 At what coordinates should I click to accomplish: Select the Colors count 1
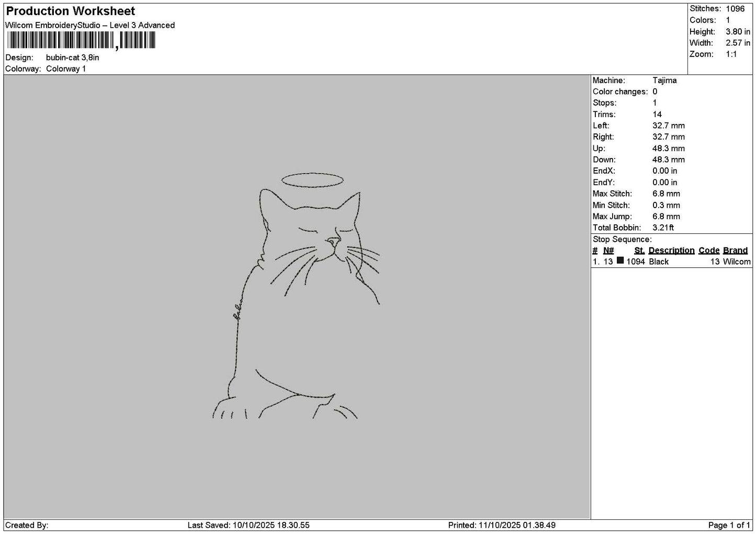click(x=728, y=20)
